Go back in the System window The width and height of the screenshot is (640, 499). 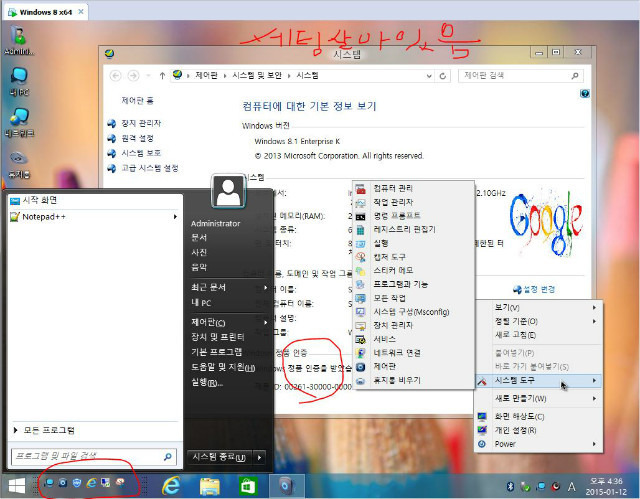pos(116,75)
